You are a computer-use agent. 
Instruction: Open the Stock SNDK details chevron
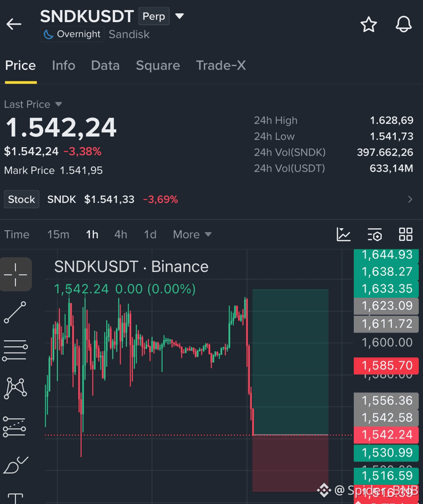410,199
